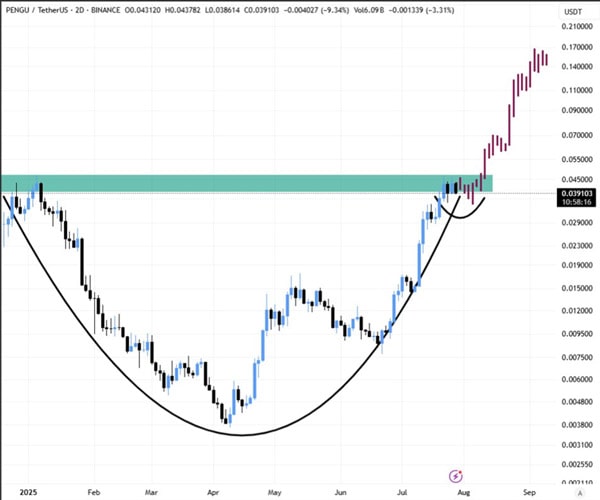Click the 0.045000 price axis label
The height and width of the screenshot is (500, 600).
tap(577, 179)
